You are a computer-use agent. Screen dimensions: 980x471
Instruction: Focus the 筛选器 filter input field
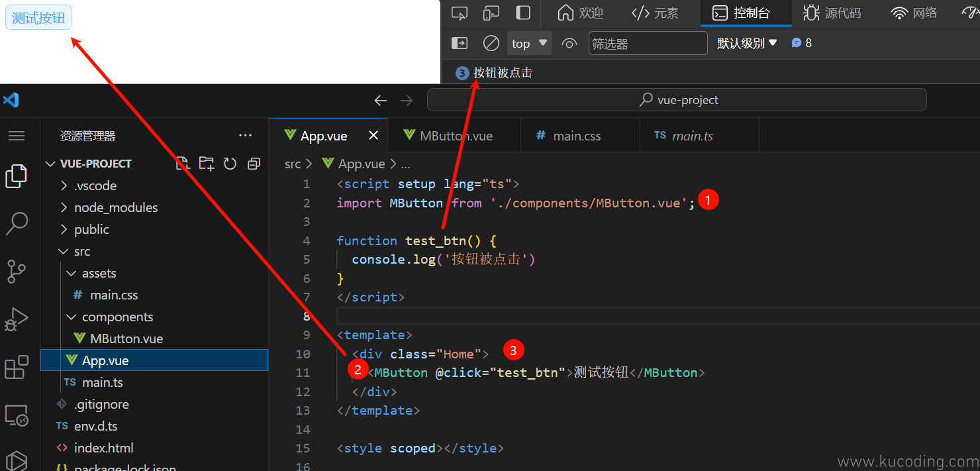[x=648, y=43]
